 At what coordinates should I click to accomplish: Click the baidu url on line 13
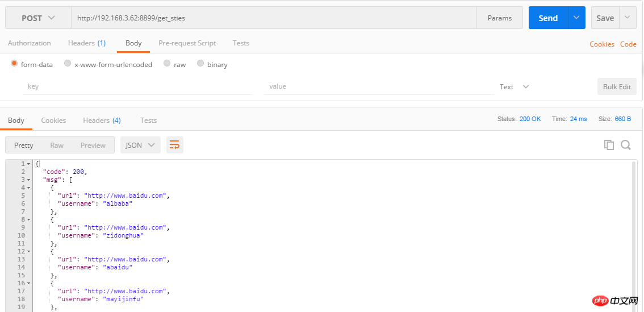pos(126,259)
